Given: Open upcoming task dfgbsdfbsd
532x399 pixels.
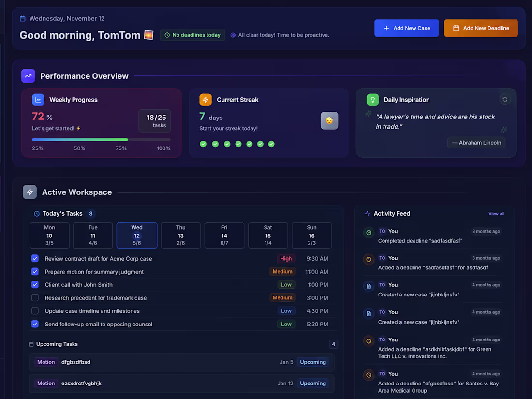Looking at the screenshot, I should pyautogui.click(x=181, y=362).
